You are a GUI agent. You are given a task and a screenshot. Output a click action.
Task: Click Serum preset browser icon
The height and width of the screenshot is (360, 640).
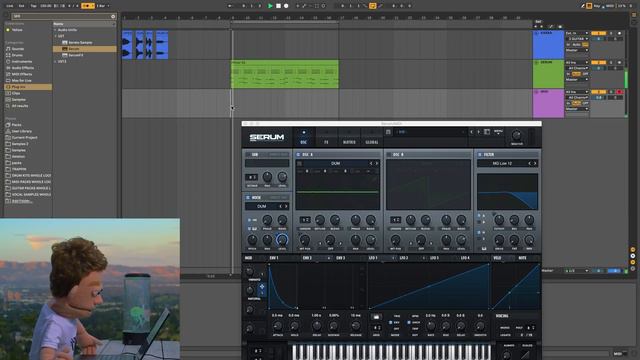487,132
